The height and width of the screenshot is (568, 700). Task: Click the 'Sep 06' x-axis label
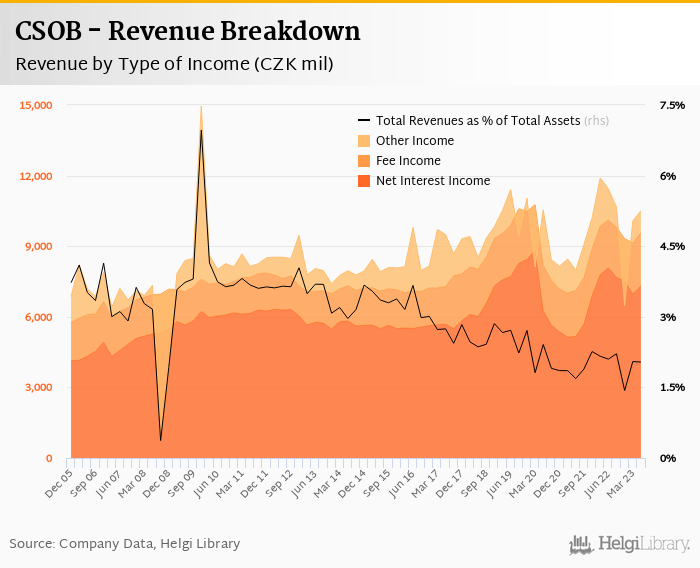83,484
